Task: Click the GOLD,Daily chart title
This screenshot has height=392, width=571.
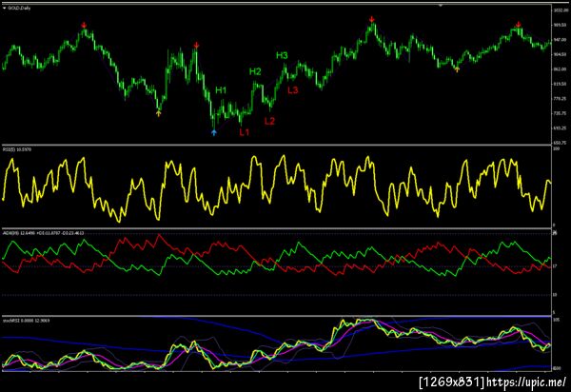Action: (19, 8)
